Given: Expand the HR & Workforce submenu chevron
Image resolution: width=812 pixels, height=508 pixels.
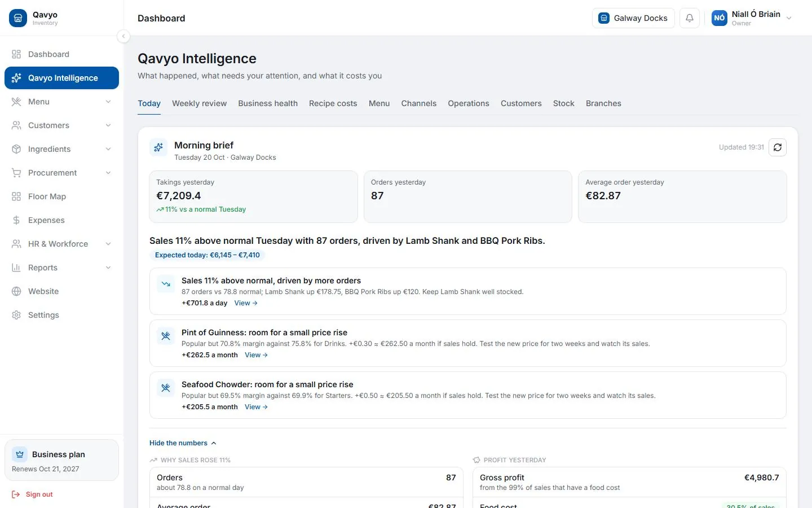Looking at the screenshot, I should pos(108,244).
